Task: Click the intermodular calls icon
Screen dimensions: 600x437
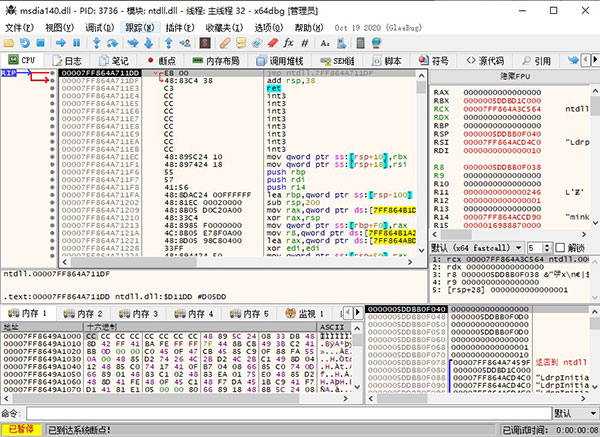Action: (341, 43)
